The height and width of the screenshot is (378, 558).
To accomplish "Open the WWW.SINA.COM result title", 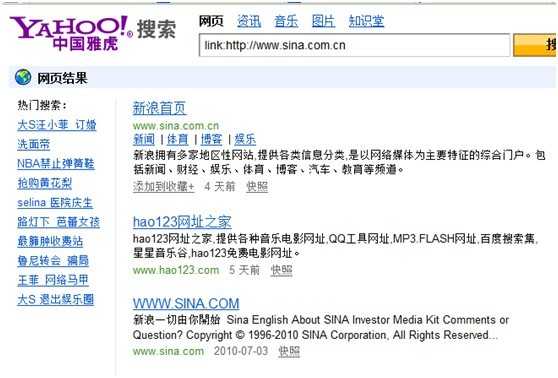I will pos(186,304).
